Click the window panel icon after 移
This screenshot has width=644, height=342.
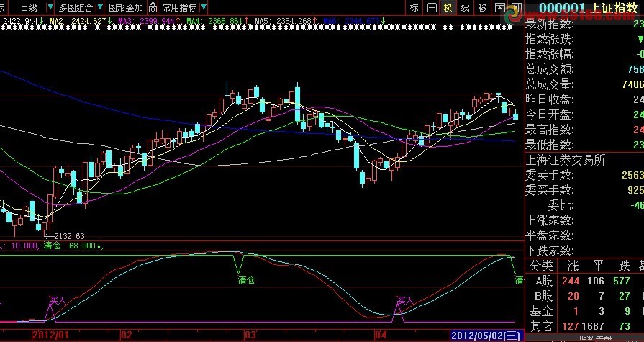pos(499,7)
